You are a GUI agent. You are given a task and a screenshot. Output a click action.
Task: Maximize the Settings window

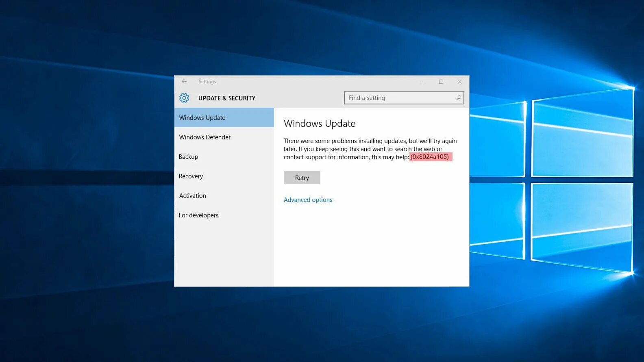click(441, 82)
